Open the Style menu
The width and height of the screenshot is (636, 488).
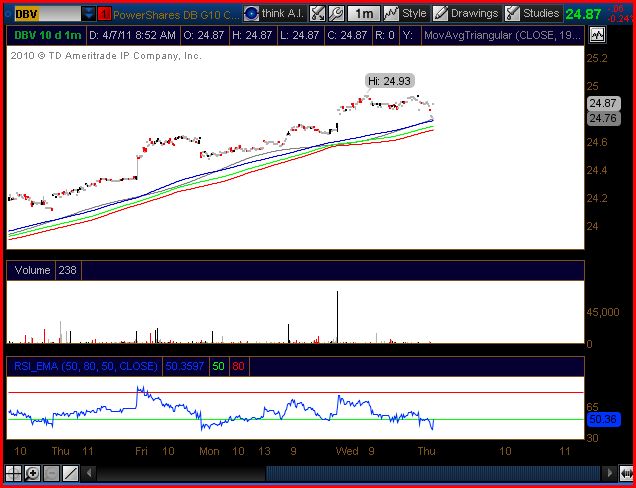[414, 14]
